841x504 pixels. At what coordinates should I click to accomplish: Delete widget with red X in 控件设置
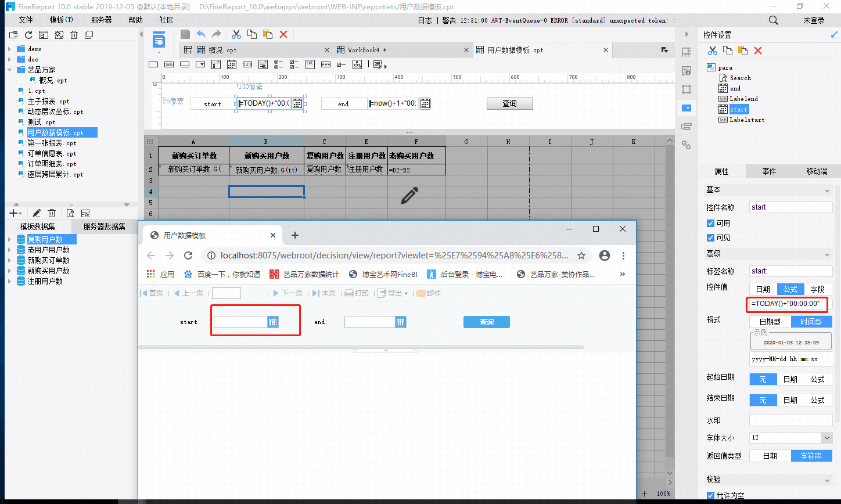[758, 51]
